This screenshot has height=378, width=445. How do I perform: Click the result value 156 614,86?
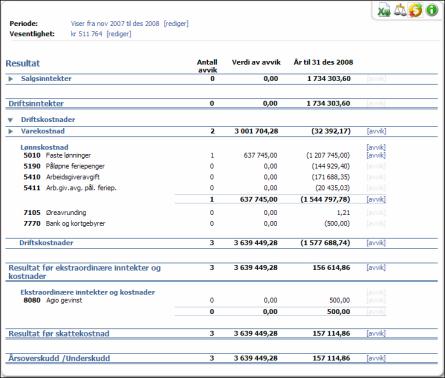(331, 268)
